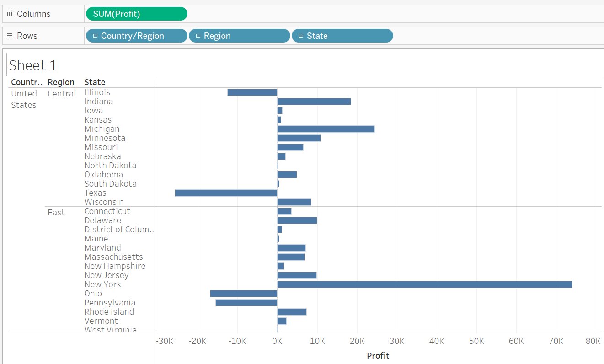Select the SUM(Profit) pill

click(136, 14)
